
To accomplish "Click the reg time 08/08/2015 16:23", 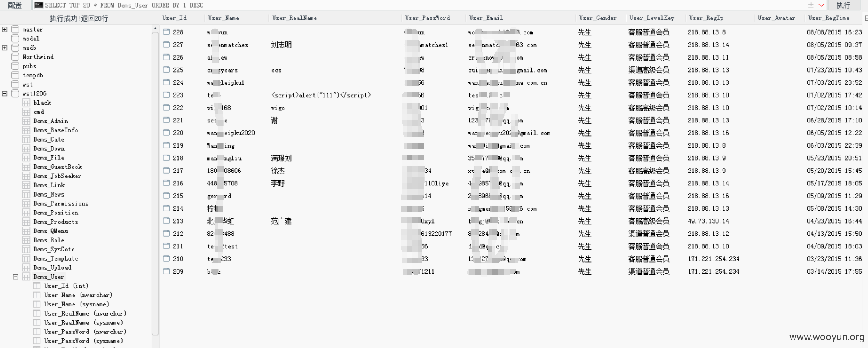I will (x=834, y=32).
